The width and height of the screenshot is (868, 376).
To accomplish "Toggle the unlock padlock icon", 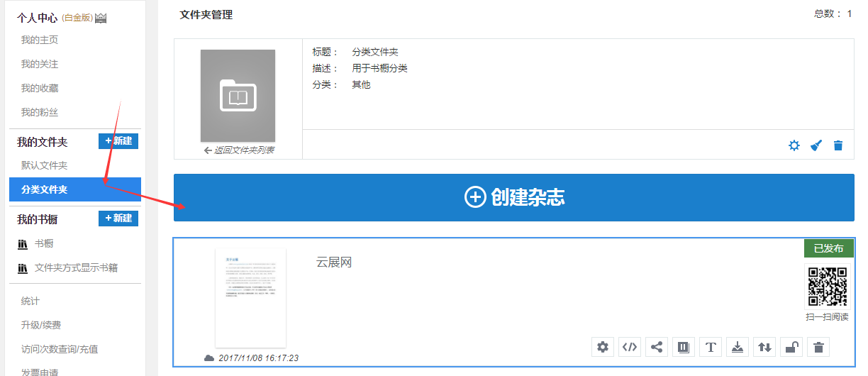I will pyautogui.click(x=791, y=347).
